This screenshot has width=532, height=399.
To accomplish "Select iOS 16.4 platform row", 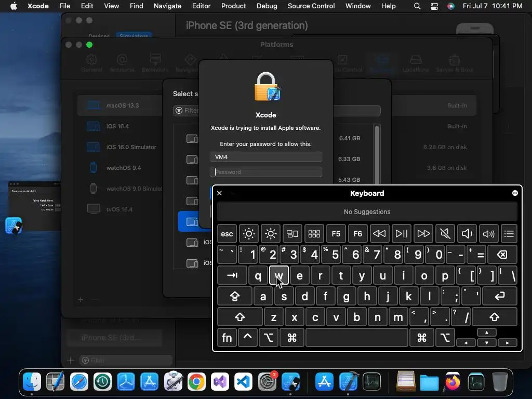I will click(x=120, y=126).
